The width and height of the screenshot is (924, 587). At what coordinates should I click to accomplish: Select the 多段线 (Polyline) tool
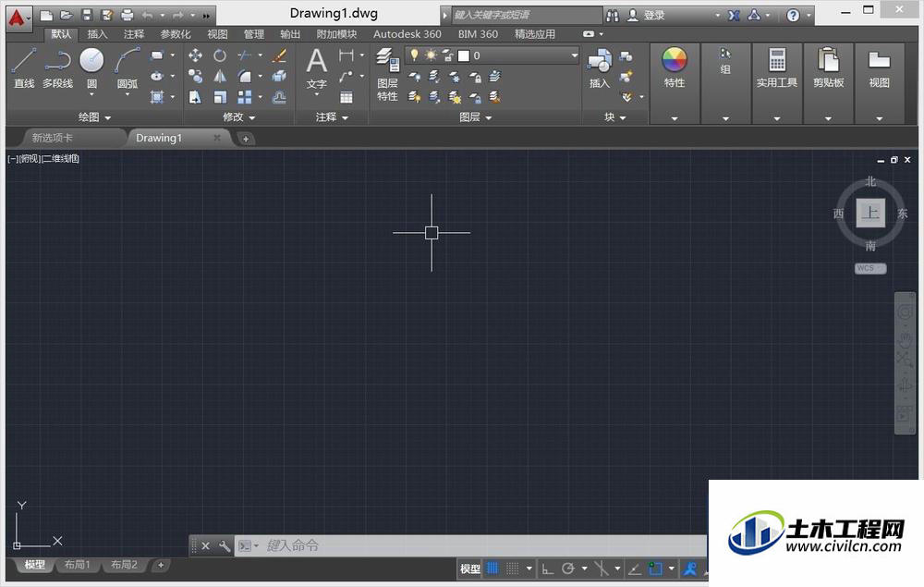point(57,68)
